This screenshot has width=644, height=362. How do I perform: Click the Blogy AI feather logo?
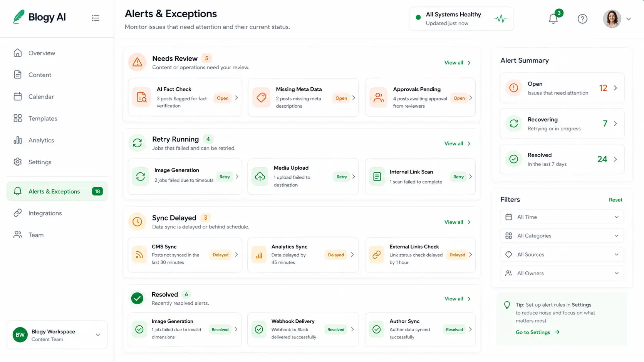click(x=18, y=17)
